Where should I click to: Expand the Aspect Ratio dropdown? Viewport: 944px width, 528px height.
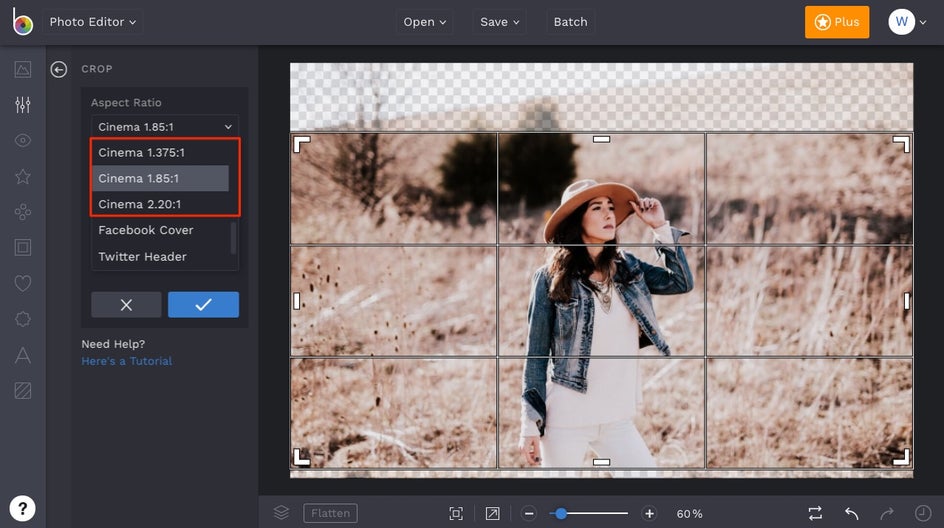165,127
